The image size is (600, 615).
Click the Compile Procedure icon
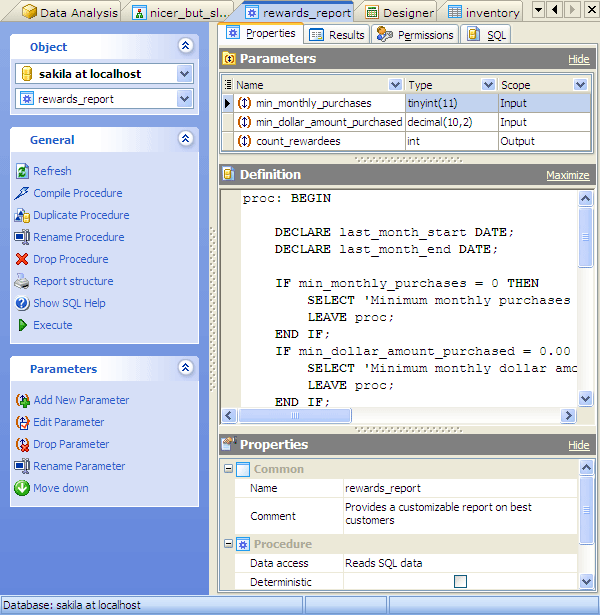(22, 193)
